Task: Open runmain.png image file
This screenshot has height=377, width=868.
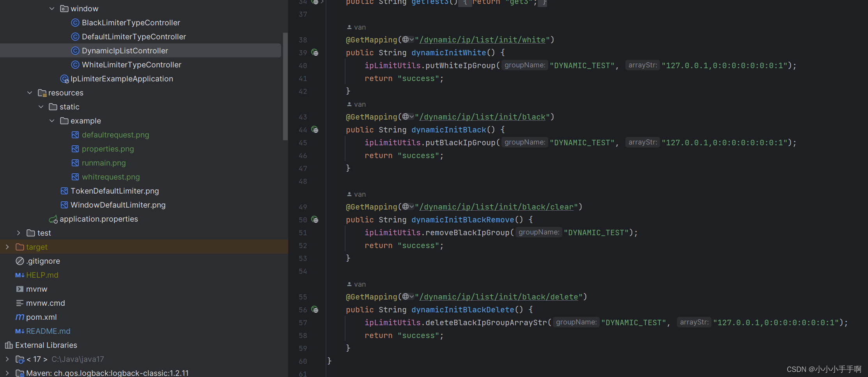Action: 104,163
